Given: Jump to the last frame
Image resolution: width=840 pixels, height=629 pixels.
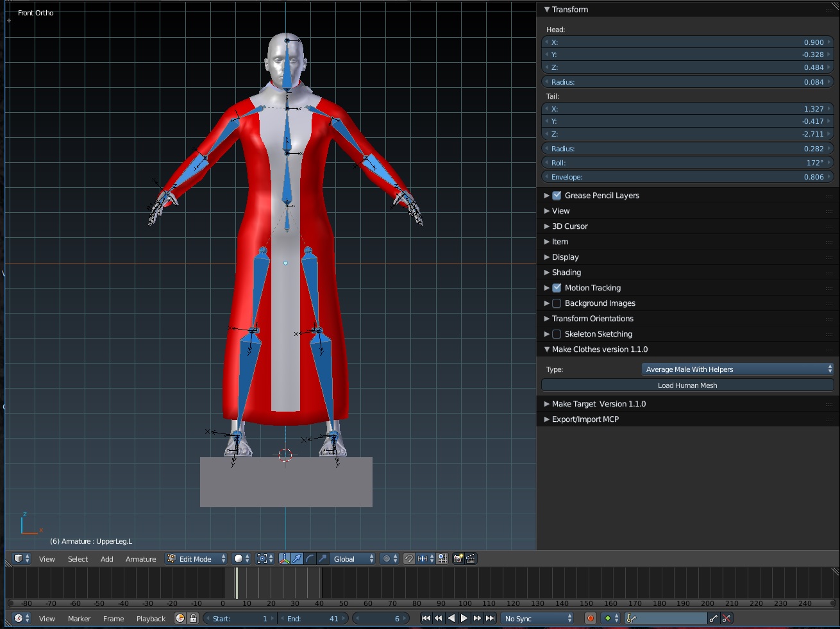Looking at the screenshot, I should coord(490,618).
